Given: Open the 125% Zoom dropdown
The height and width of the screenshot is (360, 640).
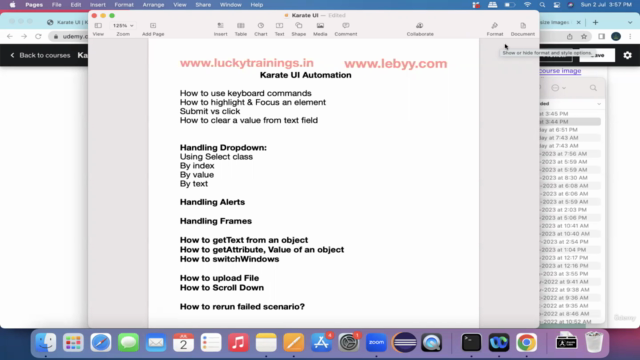Looking at the screenshot, I should (123, 26).
